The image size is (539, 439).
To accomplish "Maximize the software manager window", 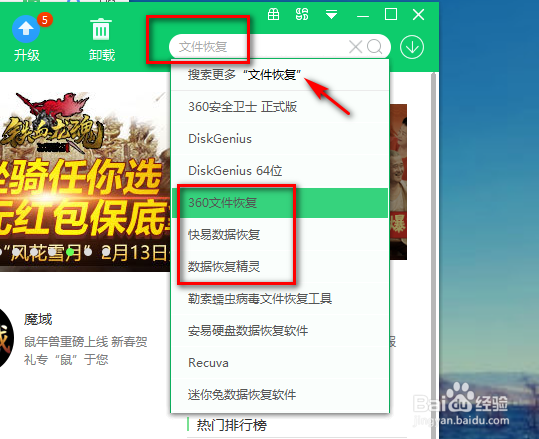I will pyautogui.click(x=391, y=14).
